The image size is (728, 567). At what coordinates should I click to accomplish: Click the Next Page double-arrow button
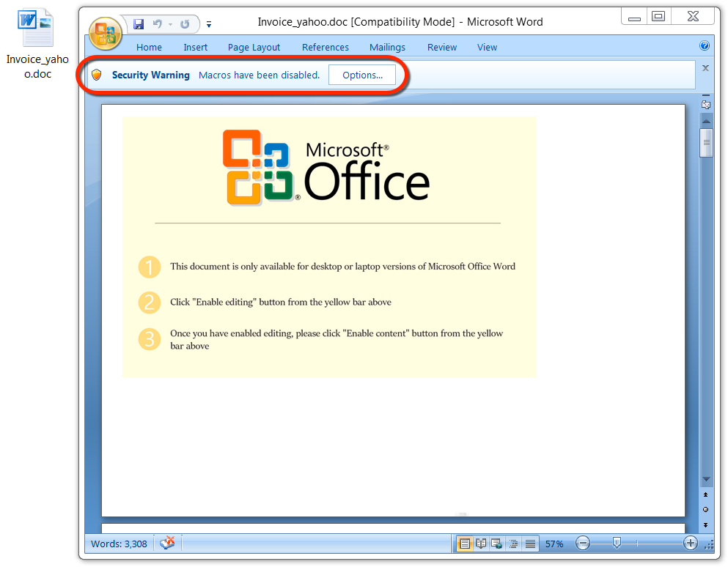point(706,525)
